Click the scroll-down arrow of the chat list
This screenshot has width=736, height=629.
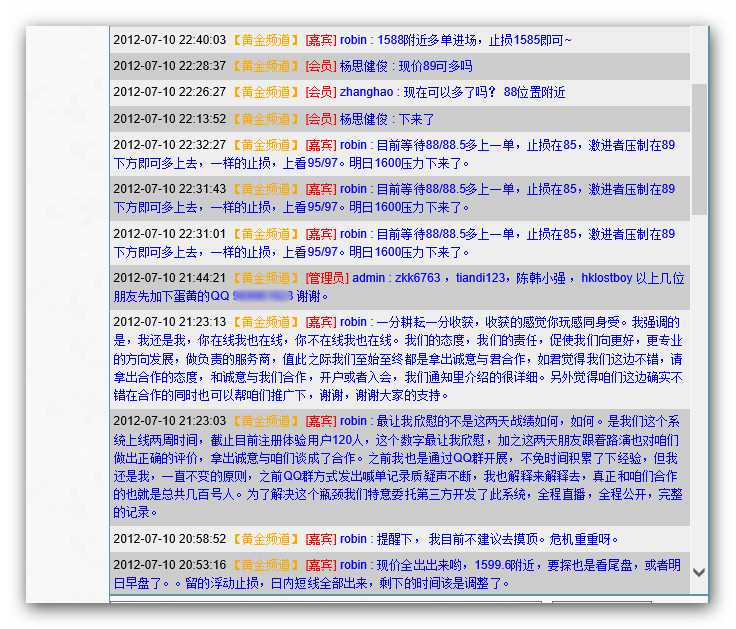699,573
